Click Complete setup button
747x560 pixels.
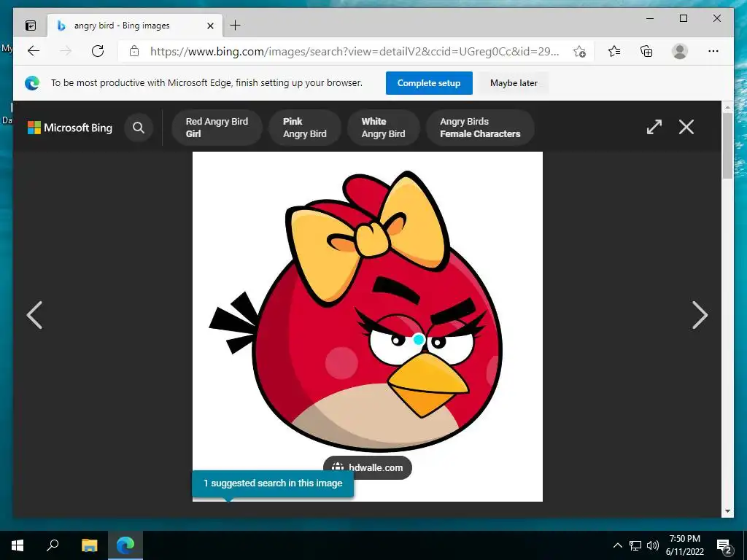[429, 83]
